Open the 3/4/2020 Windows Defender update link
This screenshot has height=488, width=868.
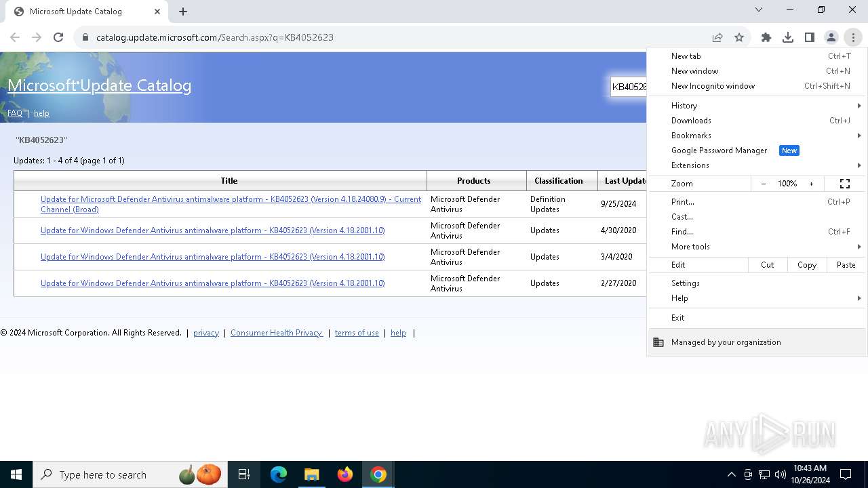pos(213,257)
